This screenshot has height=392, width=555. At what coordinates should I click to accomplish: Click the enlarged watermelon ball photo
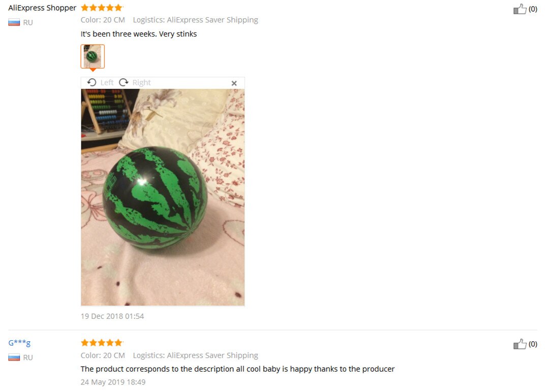click(163, 197)
